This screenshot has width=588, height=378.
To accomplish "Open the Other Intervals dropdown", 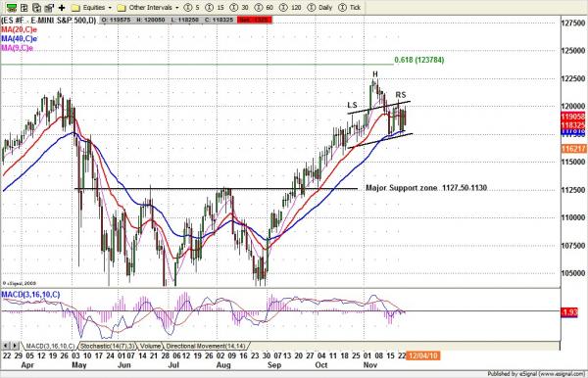I will coord(147,8).
